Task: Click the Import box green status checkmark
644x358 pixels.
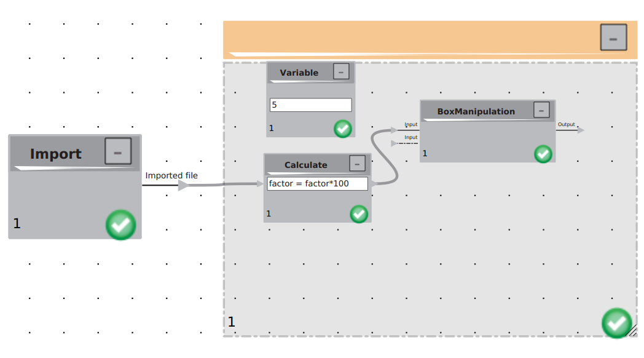Action: [120, 225]
